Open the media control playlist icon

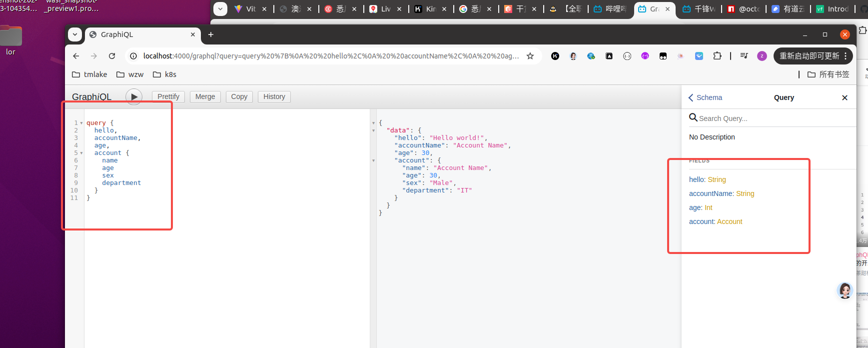[x=744, y=56]
